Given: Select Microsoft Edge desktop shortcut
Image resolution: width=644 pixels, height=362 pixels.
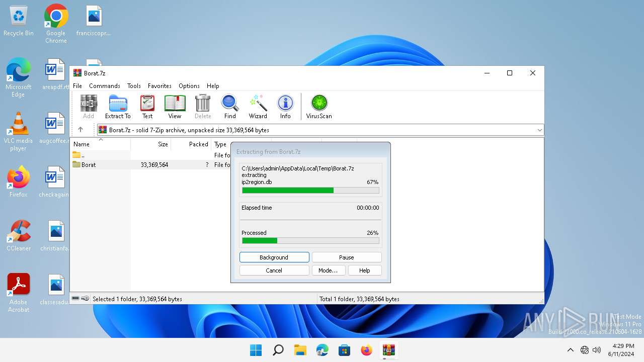Looking at the screenshot, I should [19, 77].
